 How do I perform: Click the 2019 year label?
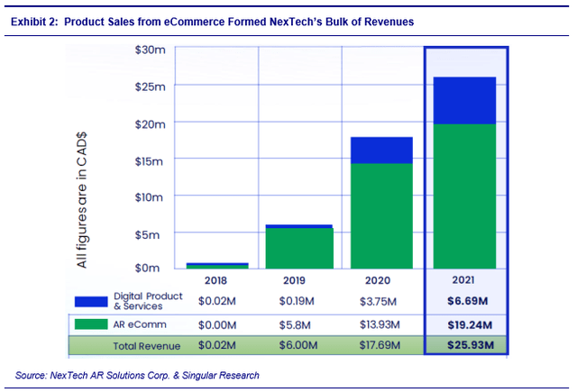tap(294, 280)
